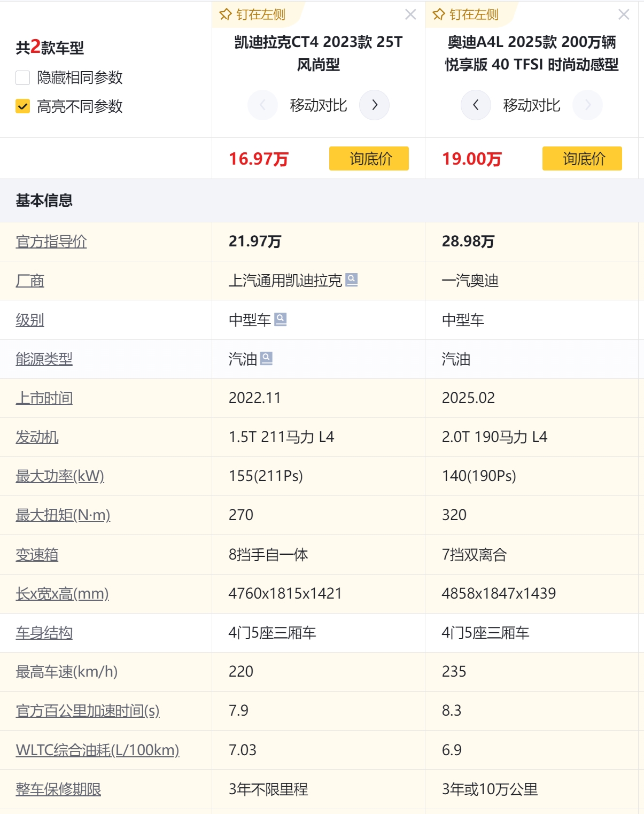Image resolution: width=644 pixels, height=814 pixels.
Task: Move Audi A4L column left with the arrow
Action: 476,105
